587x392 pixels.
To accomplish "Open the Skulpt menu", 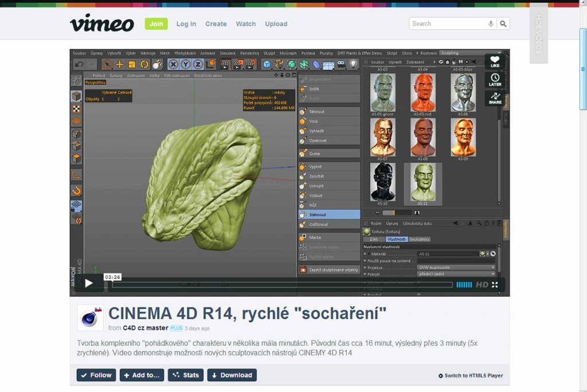I will 269,53.
